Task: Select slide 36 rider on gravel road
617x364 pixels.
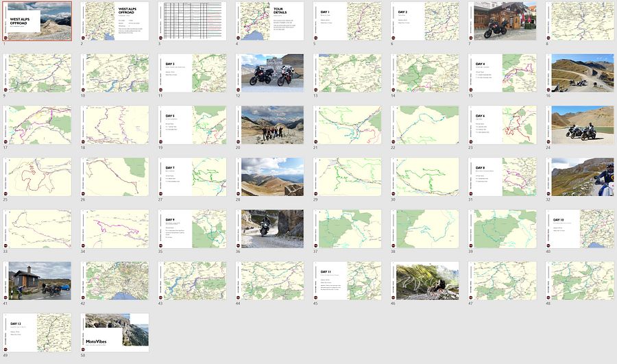Action: click(270, 229)
